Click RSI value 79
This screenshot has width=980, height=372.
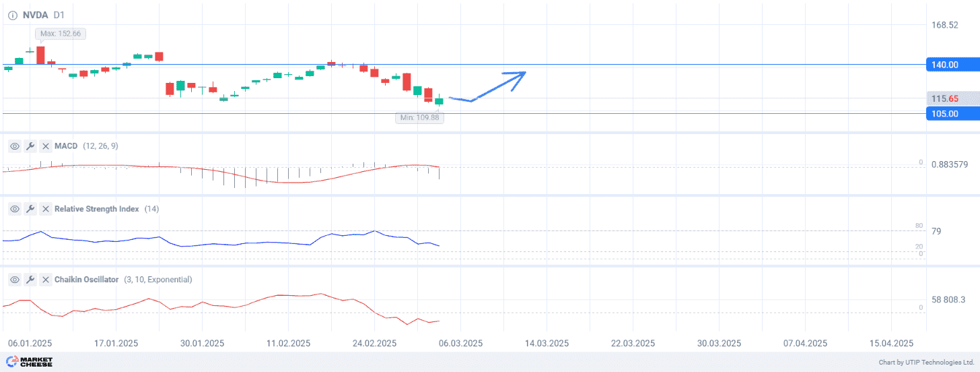pos(936,231)
